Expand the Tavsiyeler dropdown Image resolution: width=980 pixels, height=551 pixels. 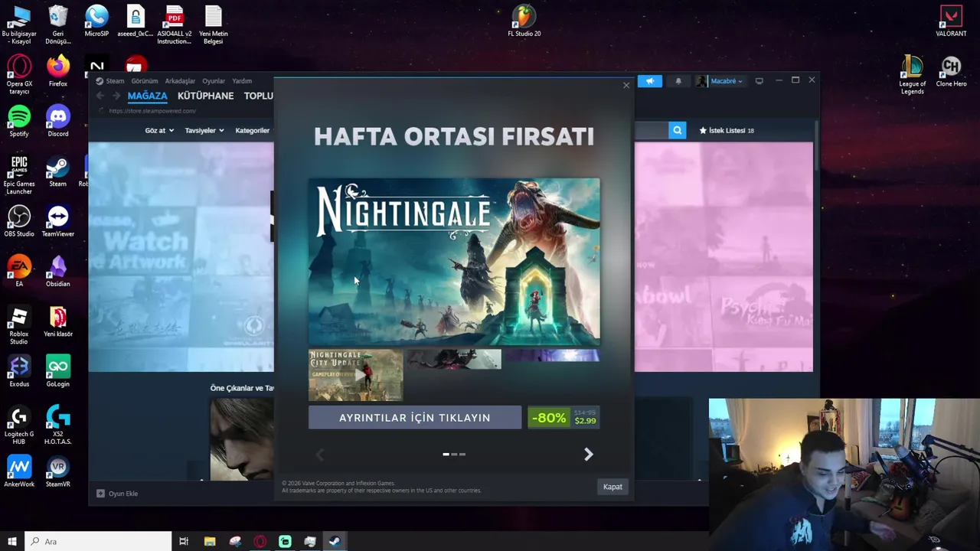click(204, 131)
